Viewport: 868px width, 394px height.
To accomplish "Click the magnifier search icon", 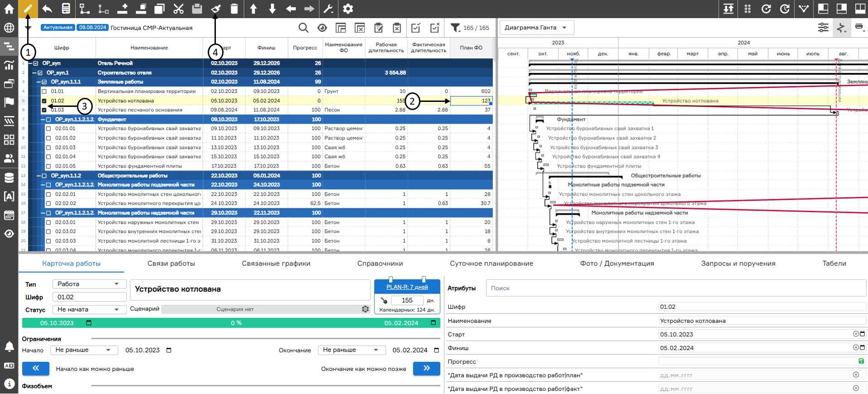I will click(x=304, y=28).
